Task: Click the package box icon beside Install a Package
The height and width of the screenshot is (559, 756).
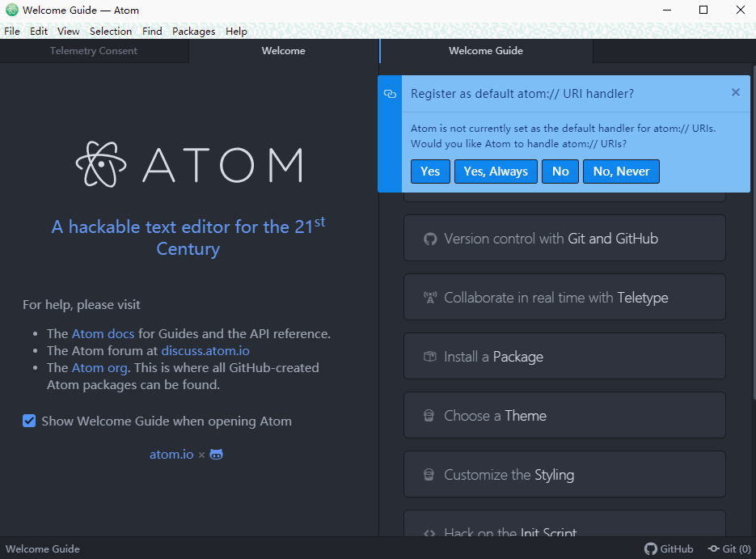Action: pos(429,356)
